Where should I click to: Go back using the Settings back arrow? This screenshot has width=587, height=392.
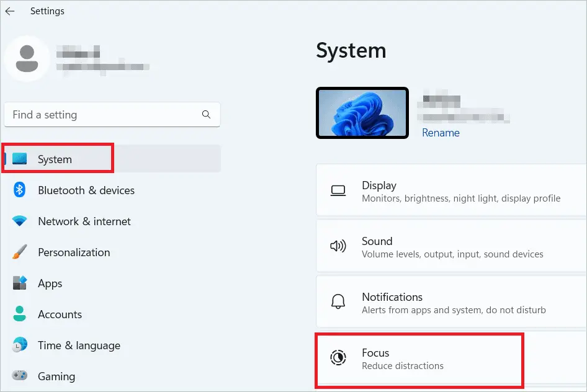click(x=10, y=11)
